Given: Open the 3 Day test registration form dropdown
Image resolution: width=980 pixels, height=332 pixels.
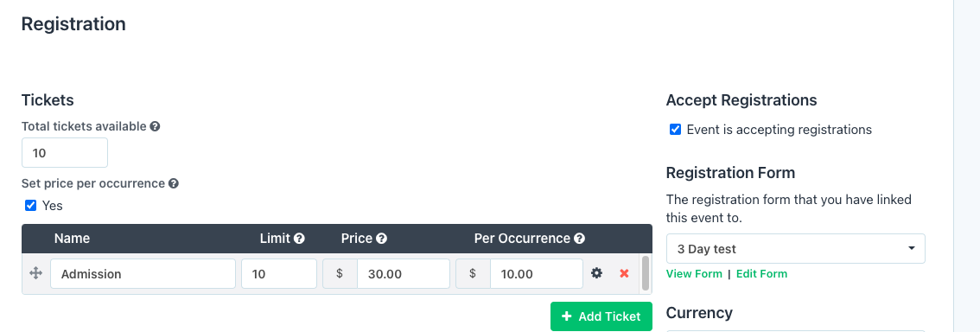Looking at the screenshot, I should pos(796,249).
